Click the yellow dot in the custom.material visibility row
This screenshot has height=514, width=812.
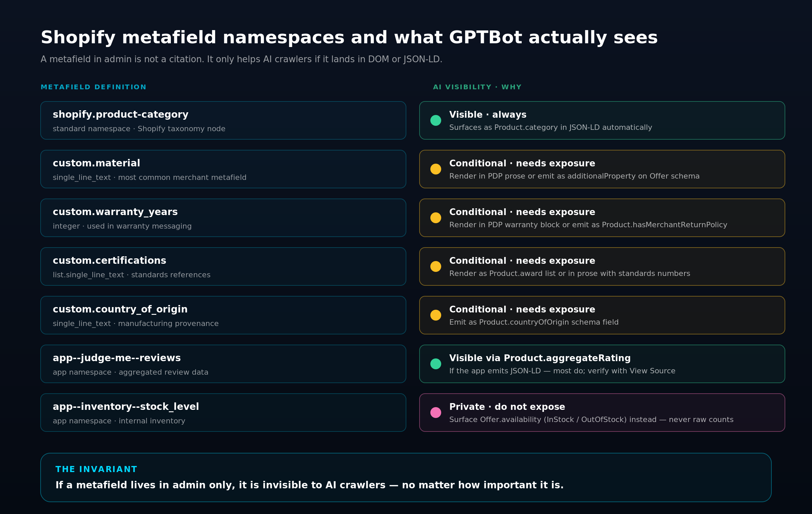(436, 169)
